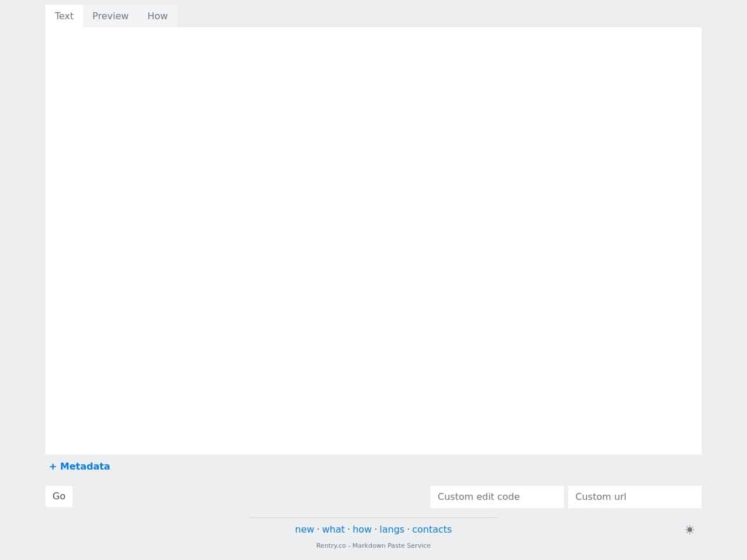Switch to the Text tab
Viewport: 747px width, 560px height.
tap(64, 16)
